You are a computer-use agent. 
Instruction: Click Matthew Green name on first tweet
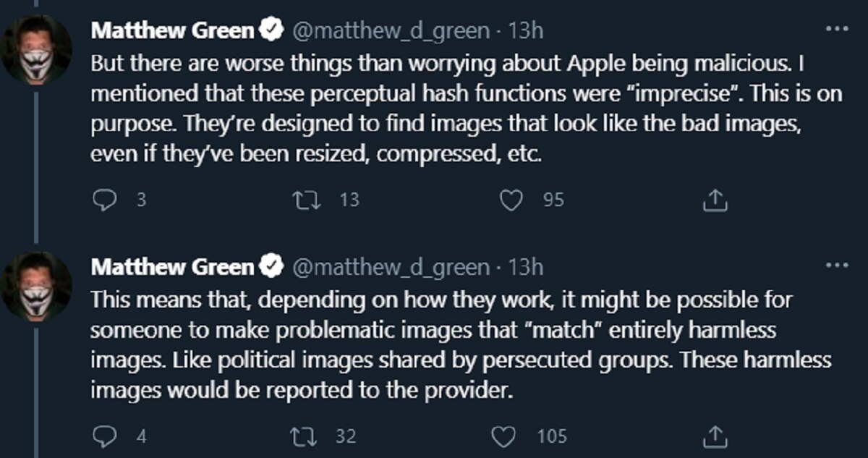point(173,31)
